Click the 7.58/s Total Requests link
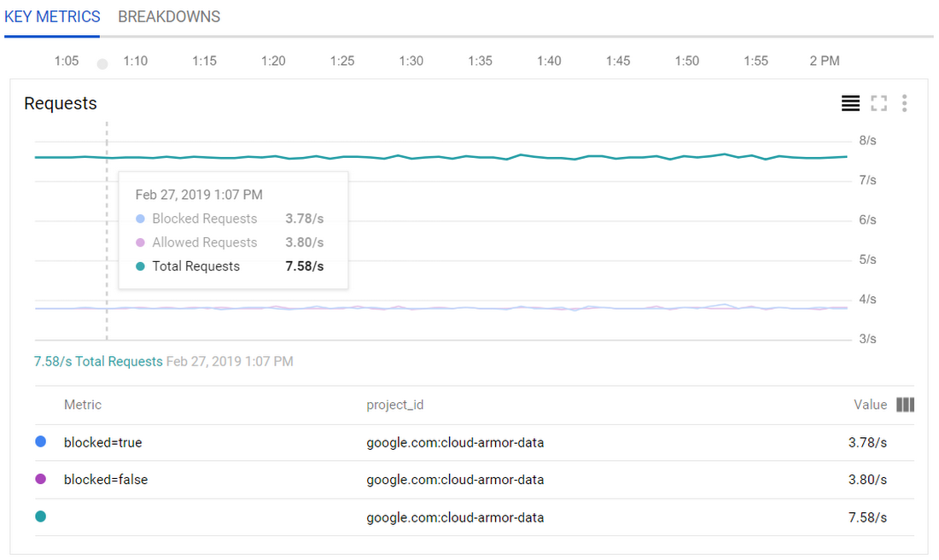939x560 pixels. point(97,361)
